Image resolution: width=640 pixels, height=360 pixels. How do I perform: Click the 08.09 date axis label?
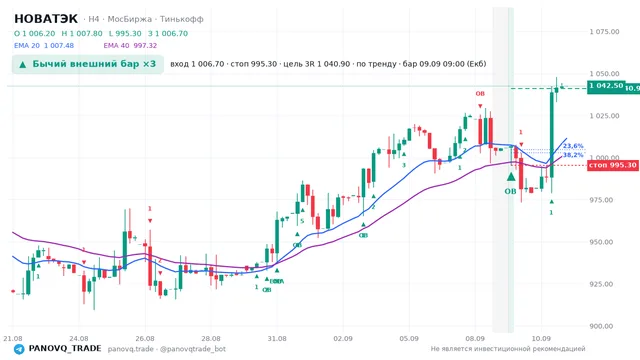pos(475,338)
